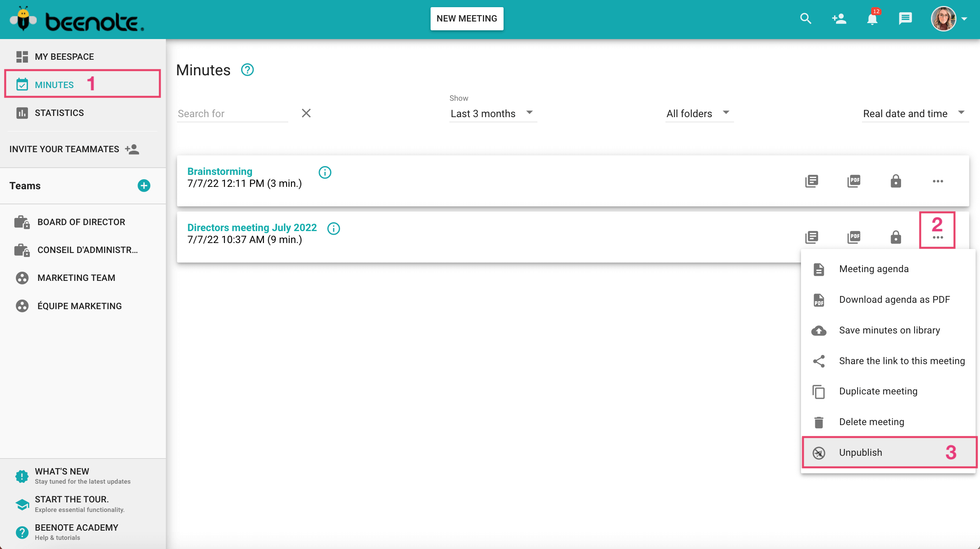This screenshot has height=549, width=980.
Task: Open the CONSEIL D'ADMINISTR... team
Action: pos(83,250)
